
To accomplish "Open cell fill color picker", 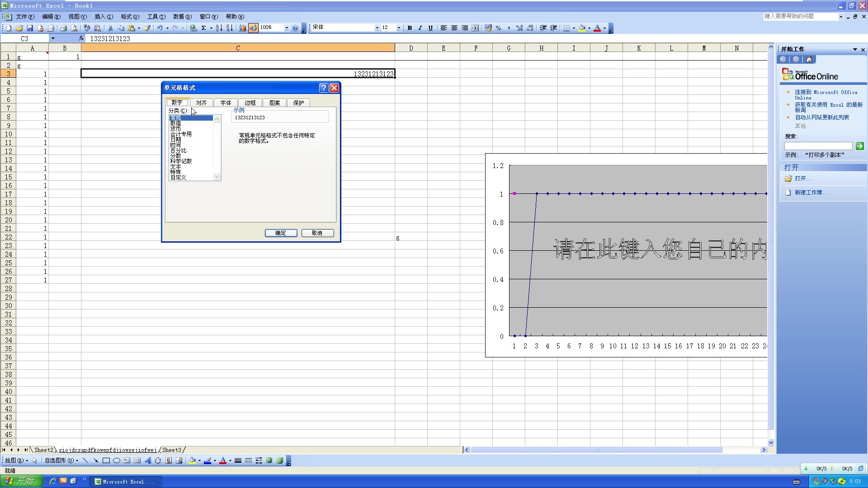I will [589, 28].
